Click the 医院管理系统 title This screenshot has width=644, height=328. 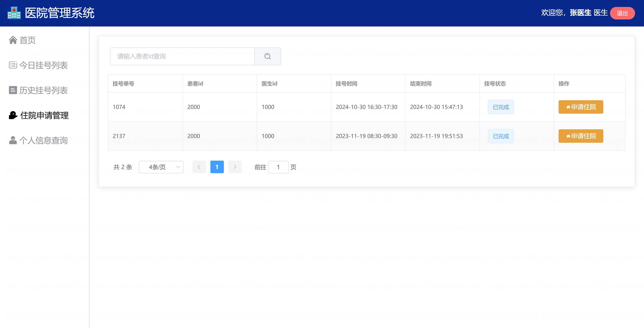[60, 13]
